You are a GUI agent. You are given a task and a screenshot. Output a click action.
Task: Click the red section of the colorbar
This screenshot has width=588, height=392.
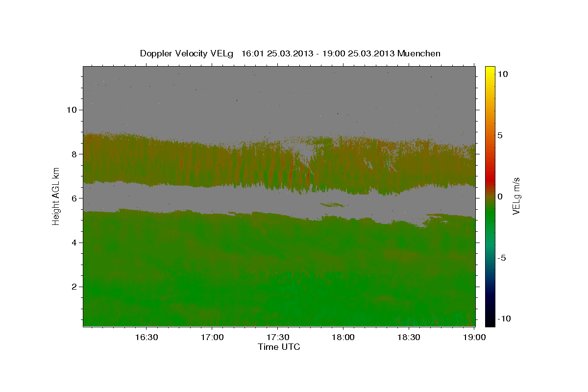coord(490,179)
